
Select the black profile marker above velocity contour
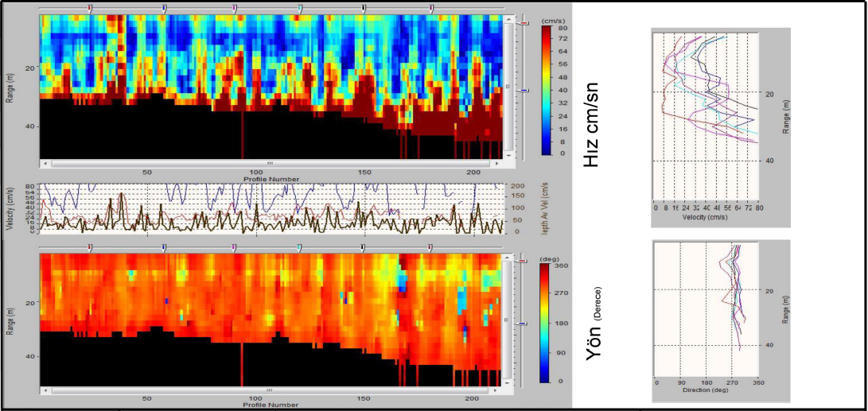point(364,8)
